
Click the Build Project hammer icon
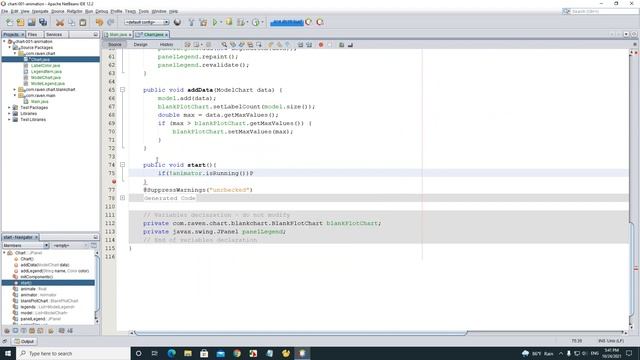coord(191,22)
